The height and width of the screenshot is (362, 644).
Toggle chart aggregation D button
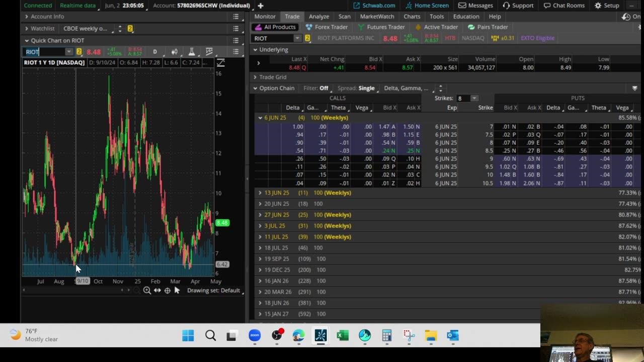(155, 52)
